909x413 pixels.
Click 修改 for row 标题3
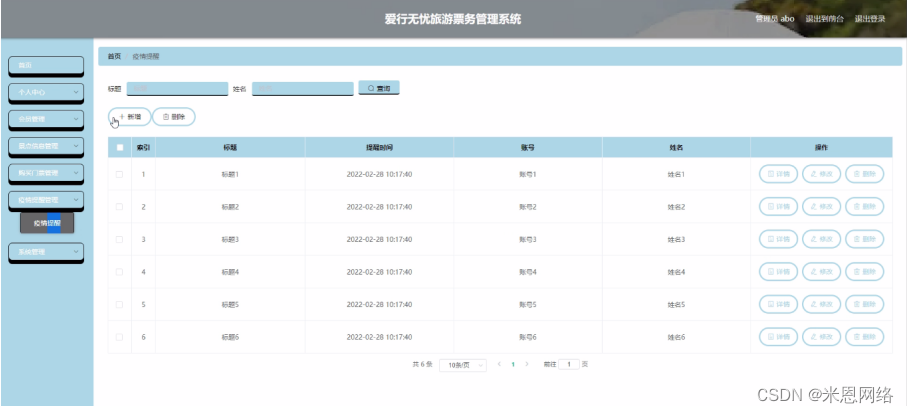coord(821,239)
